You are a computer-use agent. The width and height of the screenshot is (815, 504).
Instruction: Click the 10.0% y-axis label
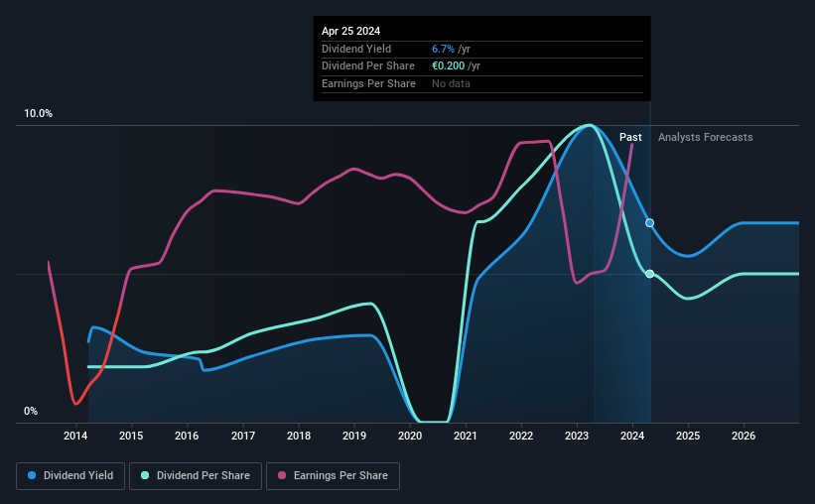tap(38, 114)
